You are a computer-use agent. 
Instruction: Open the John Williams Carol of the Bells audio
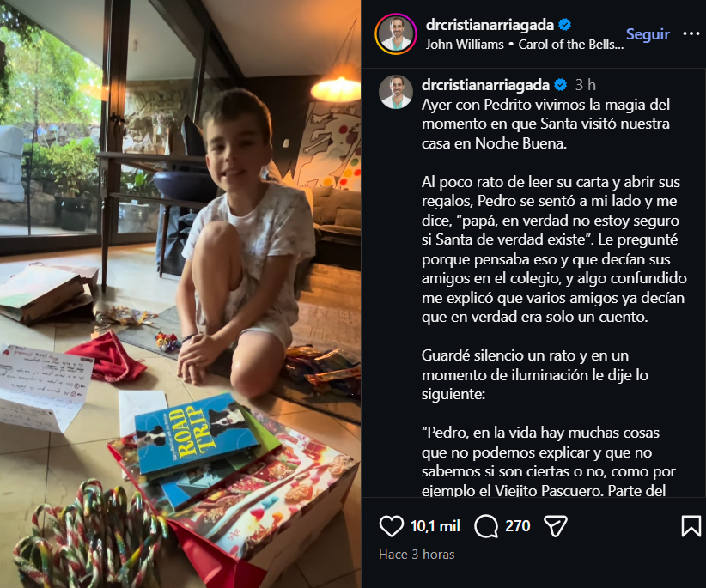point(525,45)
